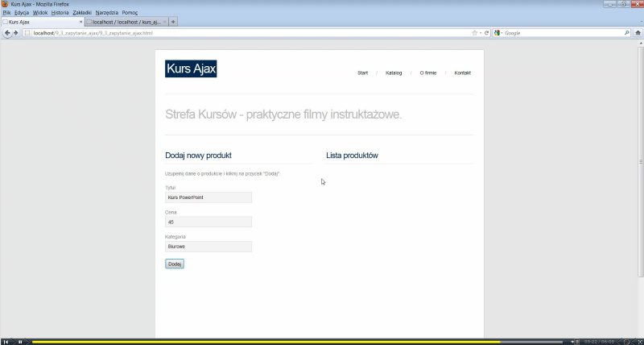
Task: Reload the page with refresh icon
Action: (x=487, y=33)
